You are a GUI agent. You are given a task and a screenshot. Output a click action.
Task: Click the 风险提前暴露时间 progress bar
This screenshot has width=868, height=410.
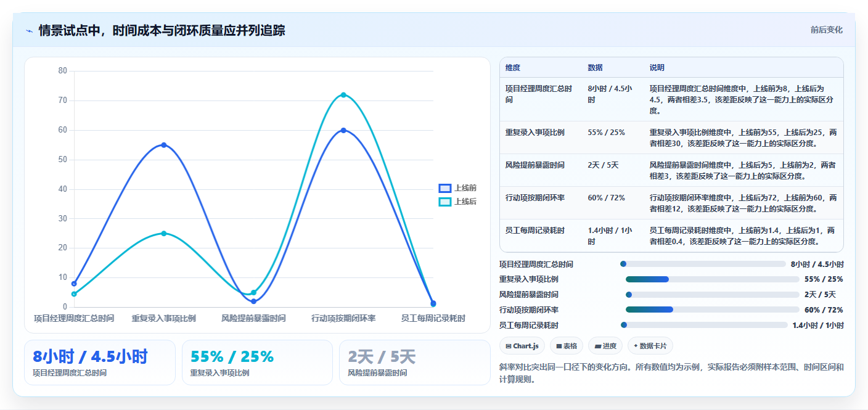pos(712,295)
